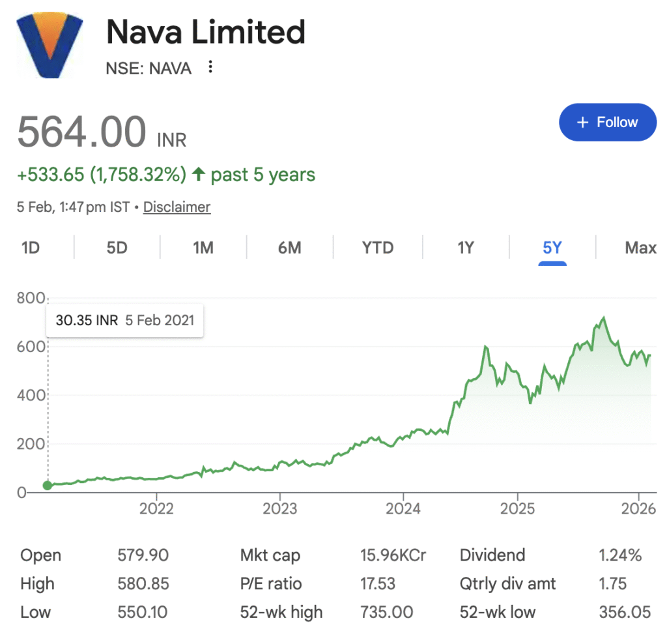This screenshot has height=644, width=667.
Task: Open the Disclaimer link
Action: [177, 207]
